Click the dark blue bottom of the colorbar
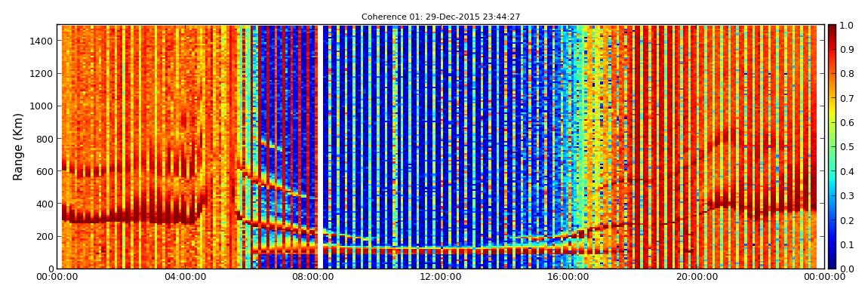Image resolution: width=868 pixels, height=307 pixels. click(x=832, y=262)
